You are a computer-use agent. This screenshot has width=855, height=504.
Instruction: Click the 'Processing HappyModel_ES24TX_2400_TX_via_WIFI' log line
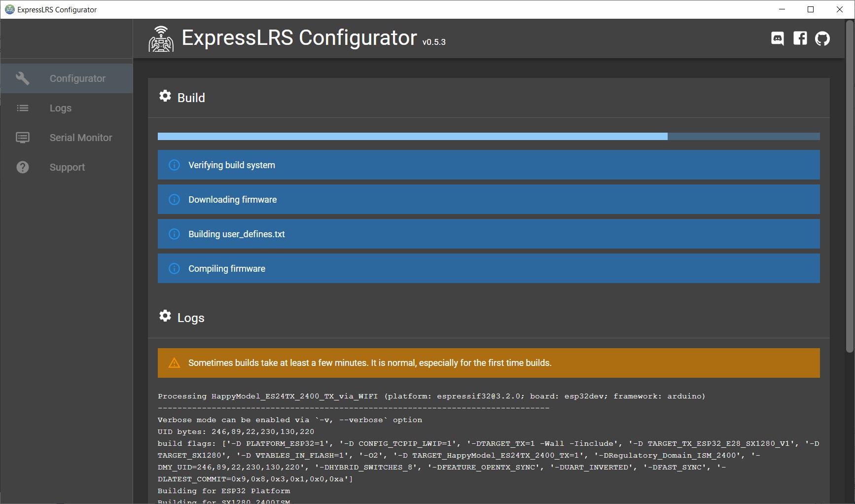[431, 396]
